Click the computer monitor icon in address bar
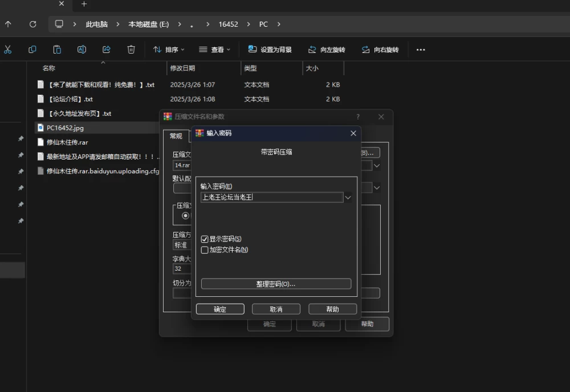The height and width of the screenshot is (392, 570). (59, 24)
